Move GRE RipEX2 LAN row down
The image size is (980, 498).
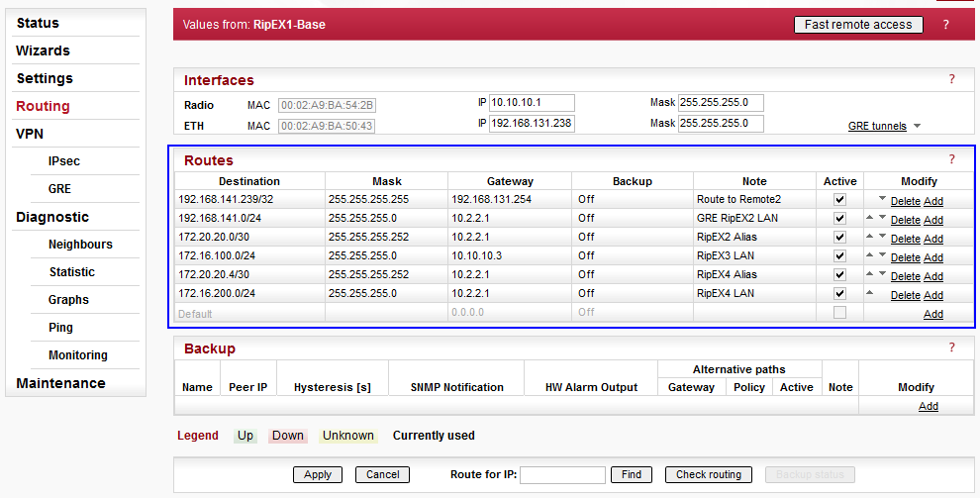pyautogui.click(x=882, y=218)
